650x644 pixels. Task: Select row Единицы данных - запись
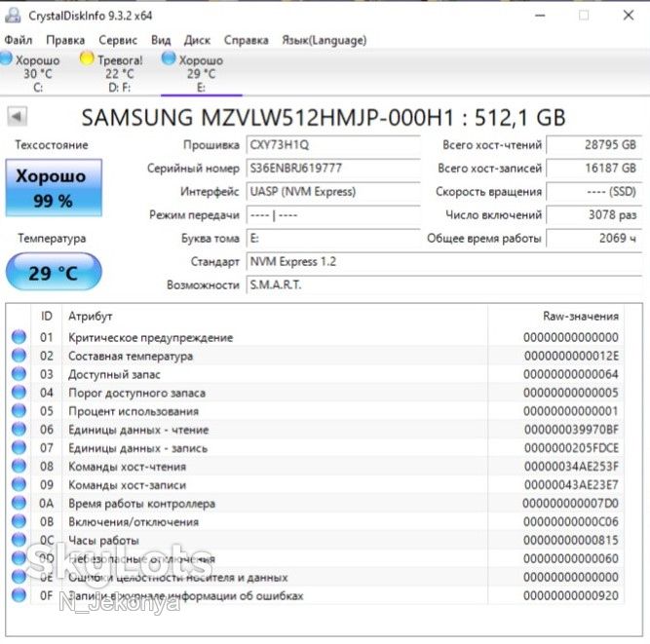pyautogui.click(x=317, y=448)
